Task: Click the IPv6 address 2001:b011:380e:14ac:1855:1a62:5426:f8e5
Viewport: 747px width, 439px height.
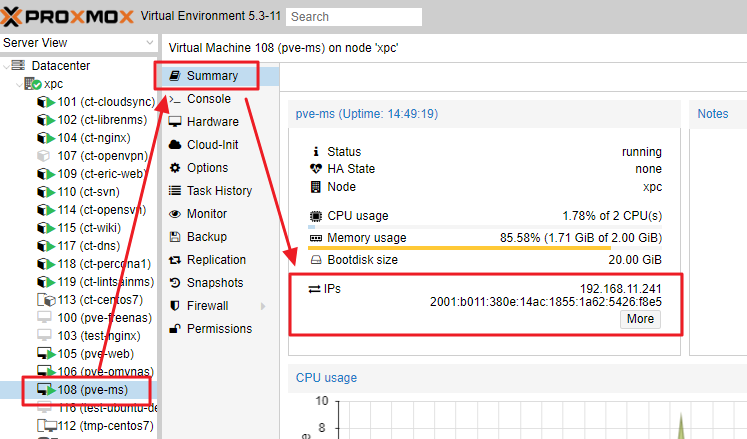Action: [545, 302]
